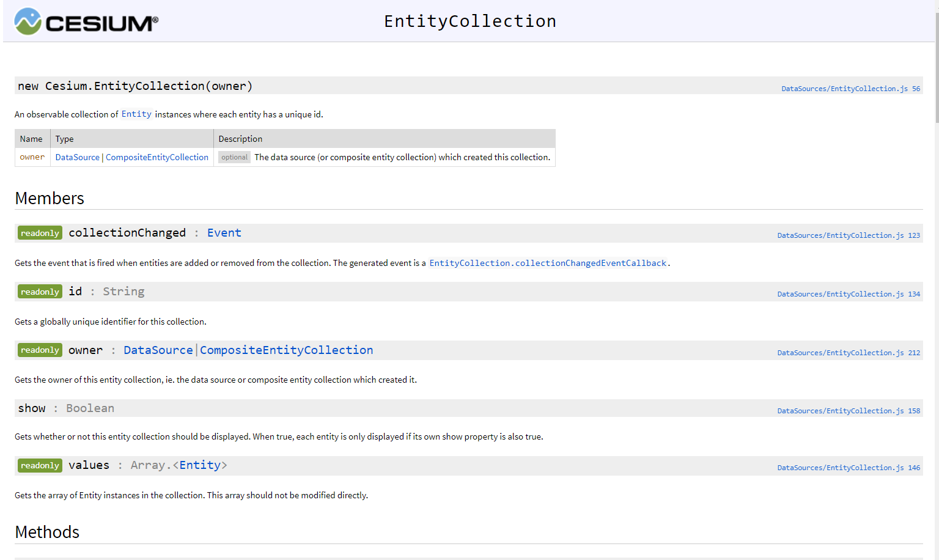
Task: Click the readonly badge beside collectionChanged
Action: 40,233
